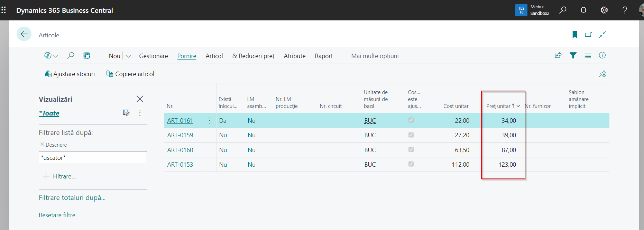Click the Descriere filter input field
Viewport: 644px width, 230px height.
[93, 157]
